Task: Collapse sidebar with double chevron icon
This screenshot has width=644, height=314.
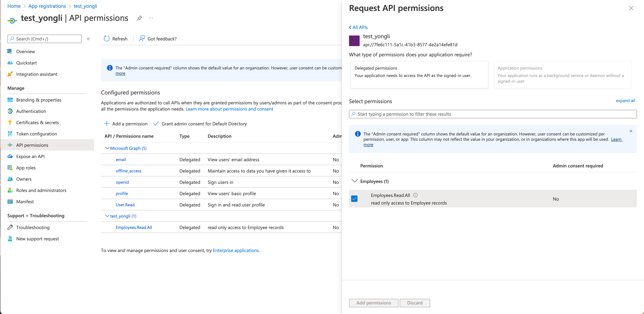Action: [x=88, y=39]
